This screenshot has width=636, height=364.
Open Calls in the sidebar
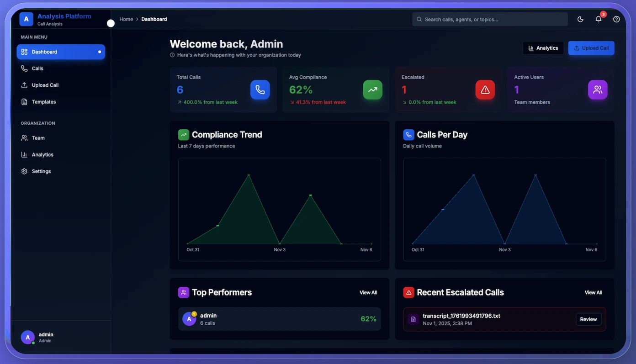[37, 69]
